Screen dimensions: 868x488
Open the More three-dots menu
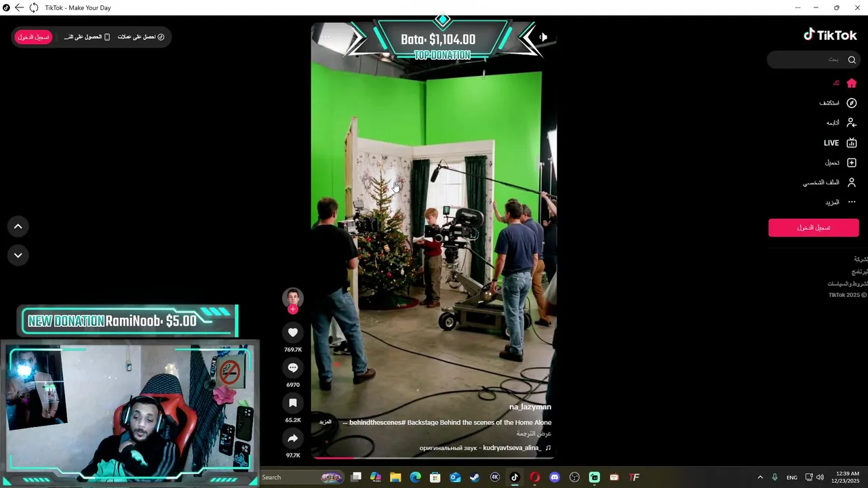[x=852, y=202]
